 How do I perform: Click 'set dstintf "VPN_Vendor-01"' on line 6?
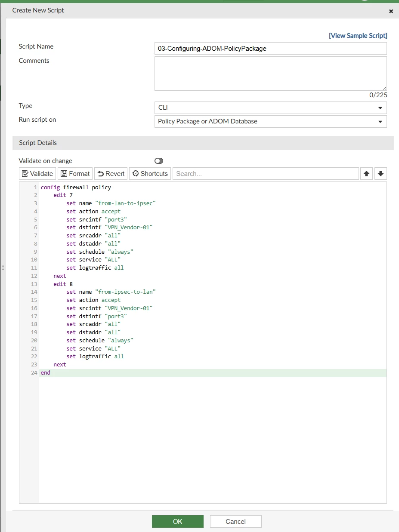pos(109,227)
